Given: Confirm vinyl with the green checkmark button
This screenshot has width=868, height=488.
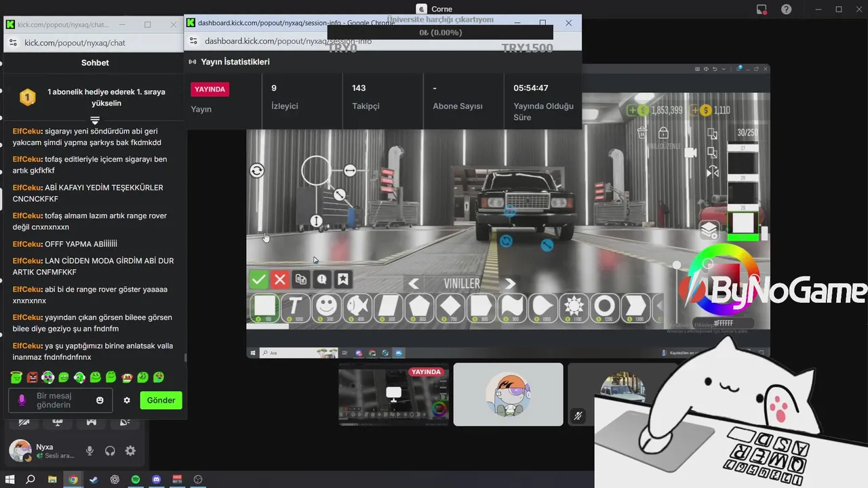Looking at the screenshot, I should pyautogui.click(x=258, y=279).
